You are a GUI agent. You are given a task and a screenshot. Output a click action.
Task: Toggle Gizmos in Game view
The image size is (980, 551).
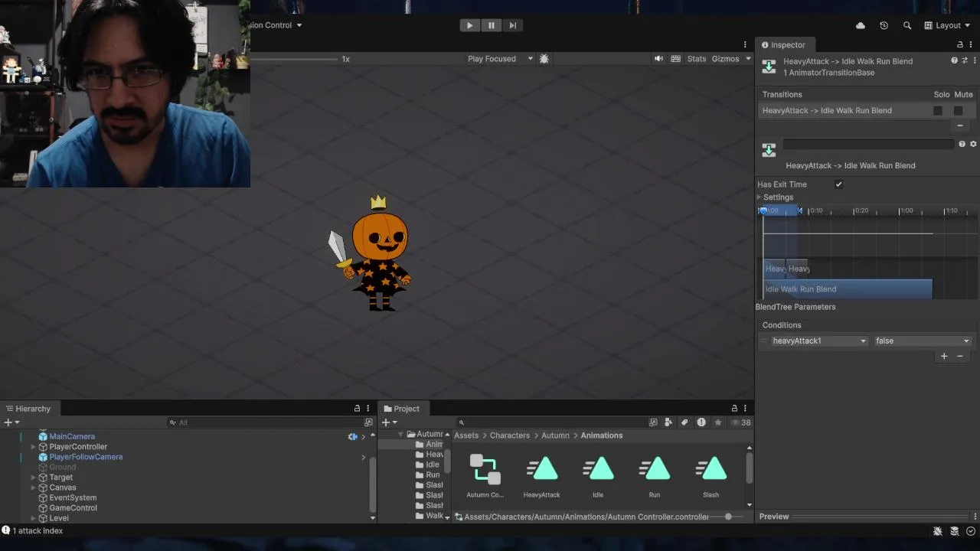[x=725, y=59]
